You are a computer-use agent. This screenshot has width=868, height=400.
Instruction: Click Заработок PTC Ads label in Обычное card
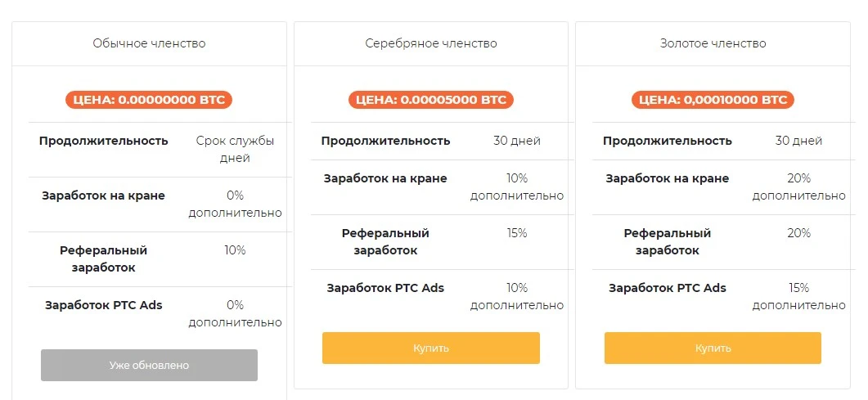click(104, 305)
